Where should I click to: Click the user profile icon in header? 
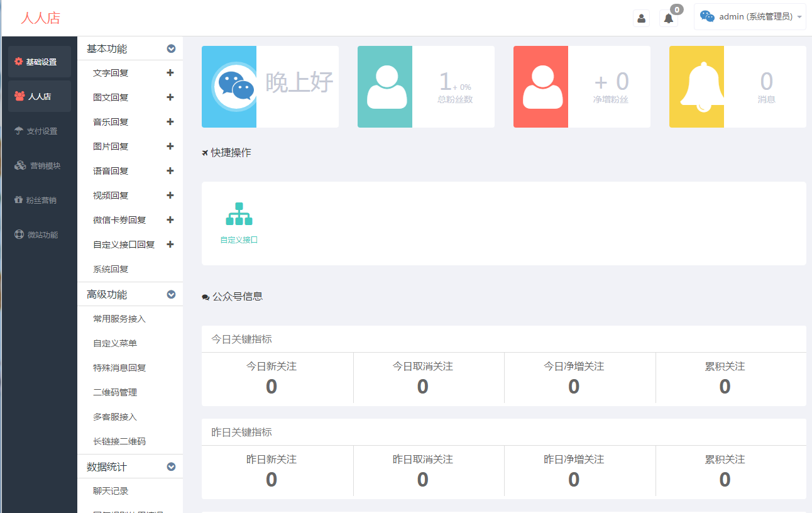pyautogui.click(x=641, y=18)
